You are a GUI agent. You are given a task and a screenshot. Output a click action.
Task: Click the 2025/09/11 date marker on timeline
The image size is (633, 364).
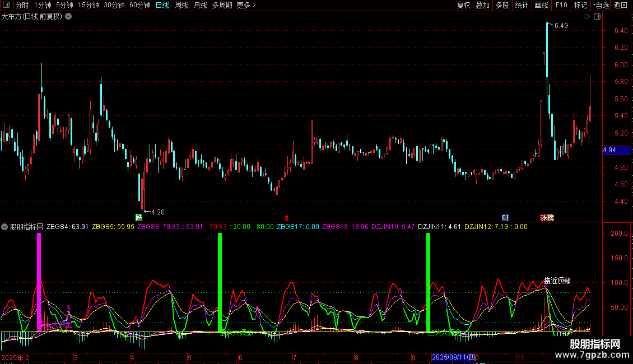point(453,357)
